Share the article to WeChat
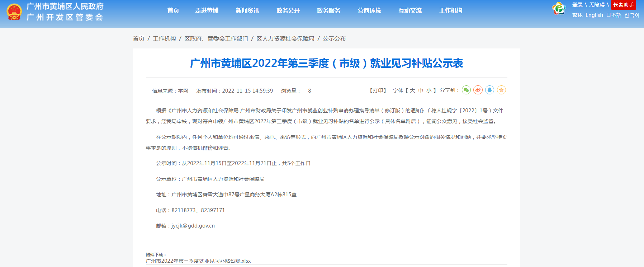This screenshot has height=267, width=644. click(x=466, y=90)
